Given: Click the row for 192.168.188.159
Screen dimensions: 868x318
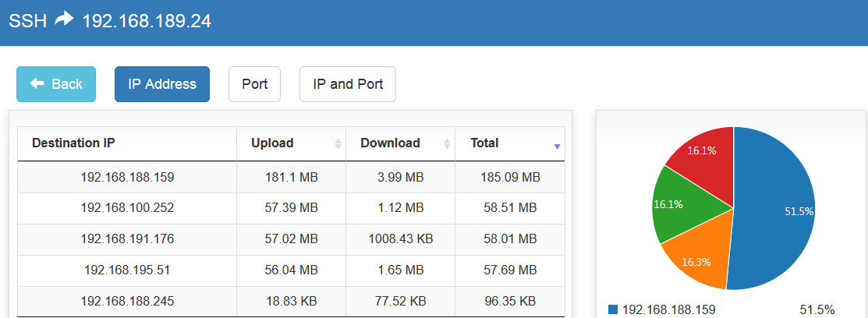Looking at the screenshot, I should (x=127, y=178).
